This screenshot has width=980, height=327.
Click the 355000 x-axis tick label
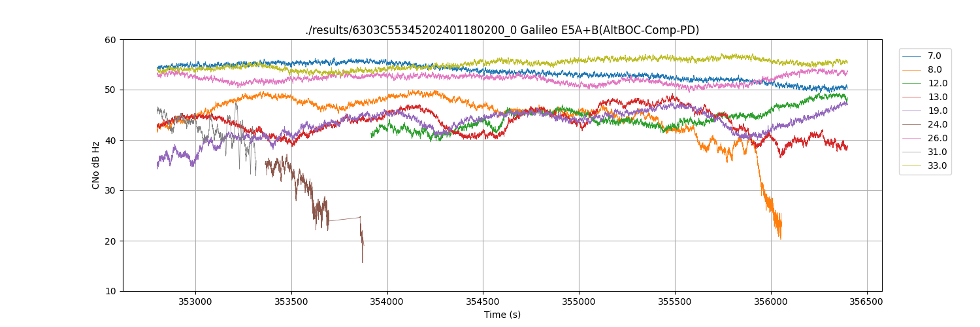tap(579, 301)
